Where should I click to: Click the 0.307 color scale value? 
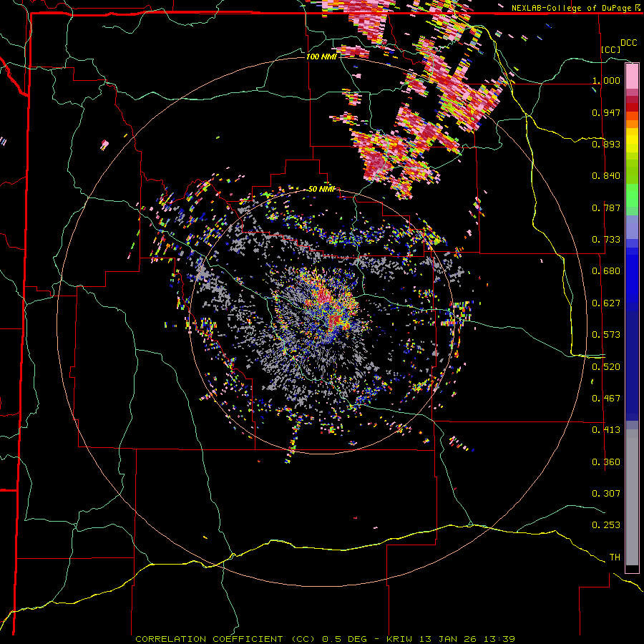[606, 494]
